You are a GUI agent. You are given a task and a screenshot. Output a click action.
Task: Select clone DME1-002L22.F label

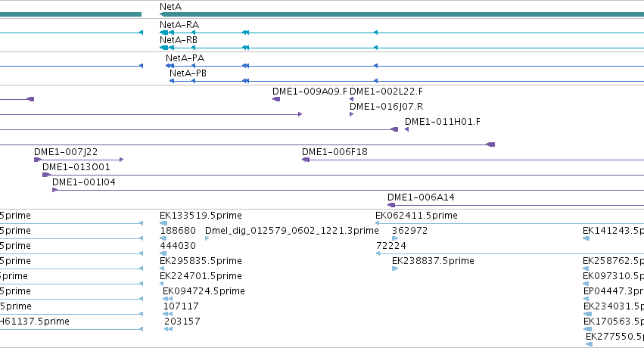point(386,91)
